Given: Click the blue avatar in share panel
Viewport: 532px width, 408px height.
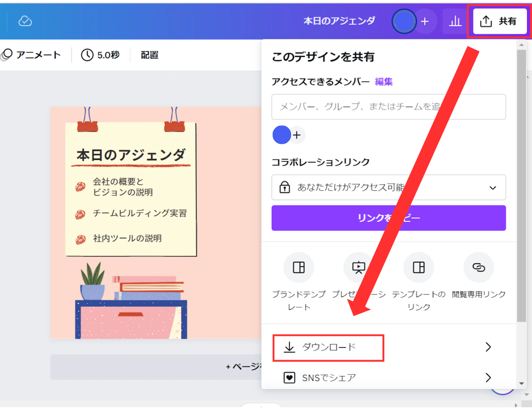Looking at the screenshot, I should [x=282, y=135].
